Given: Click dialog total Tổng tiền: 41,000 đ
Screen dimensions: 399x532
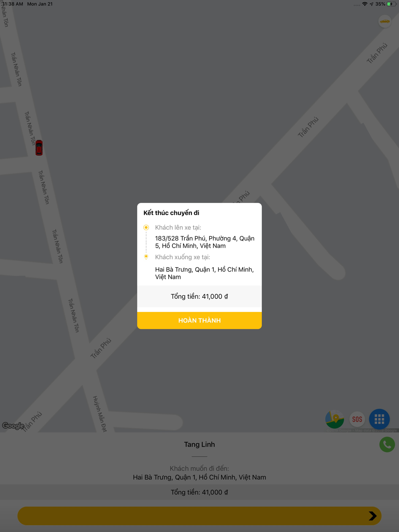Looking at the screenshot, I should pyautogui.click(x=199, y=296).
